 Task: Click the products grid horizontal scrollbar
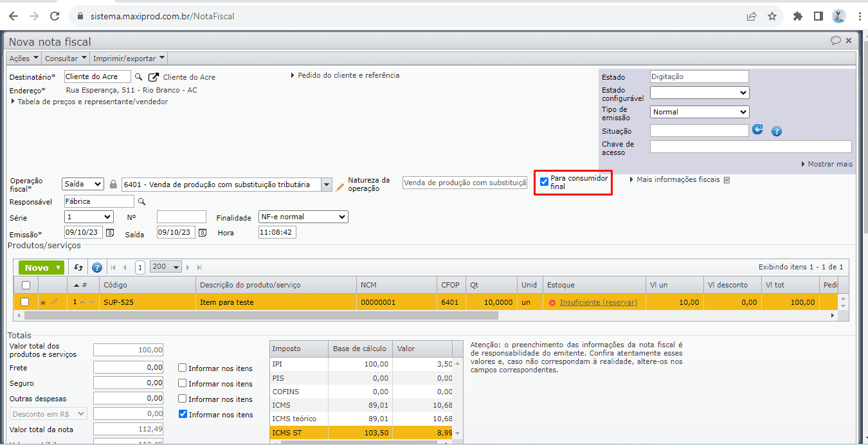257,316
